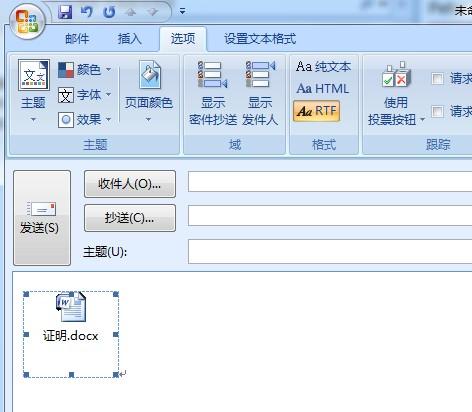The width and height of the screenshot is (472, 412).
Task: Click in the 主题(U) subject field
Action: point(330,252)
